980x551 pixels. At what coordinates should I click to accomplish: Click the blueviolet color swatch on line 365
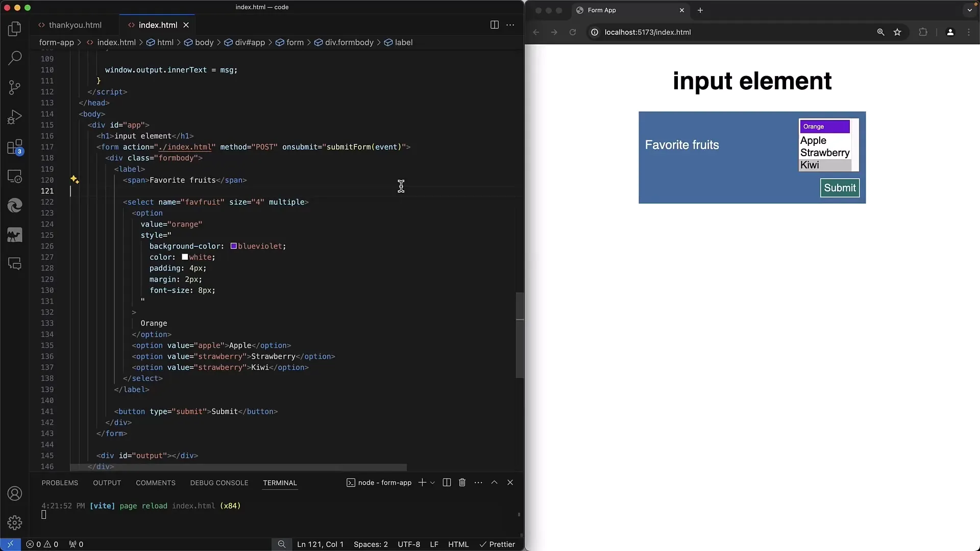(232, 245)
